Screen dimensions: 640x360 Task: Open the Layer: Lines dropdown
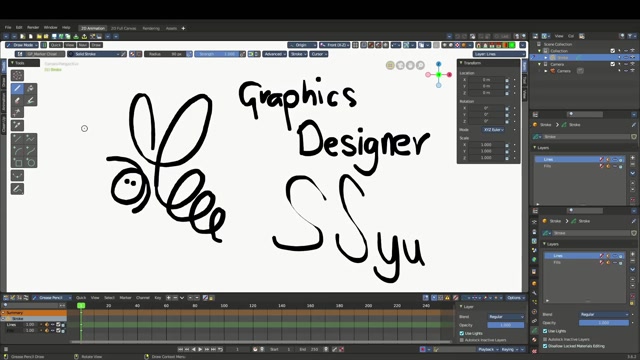[499, 54]
